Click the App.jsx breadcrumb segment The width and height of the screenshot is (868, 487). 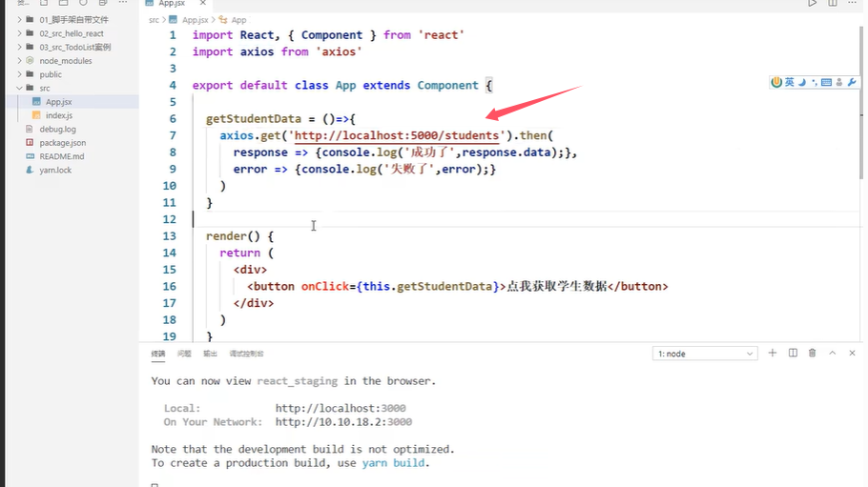click(x=195, y=20)
